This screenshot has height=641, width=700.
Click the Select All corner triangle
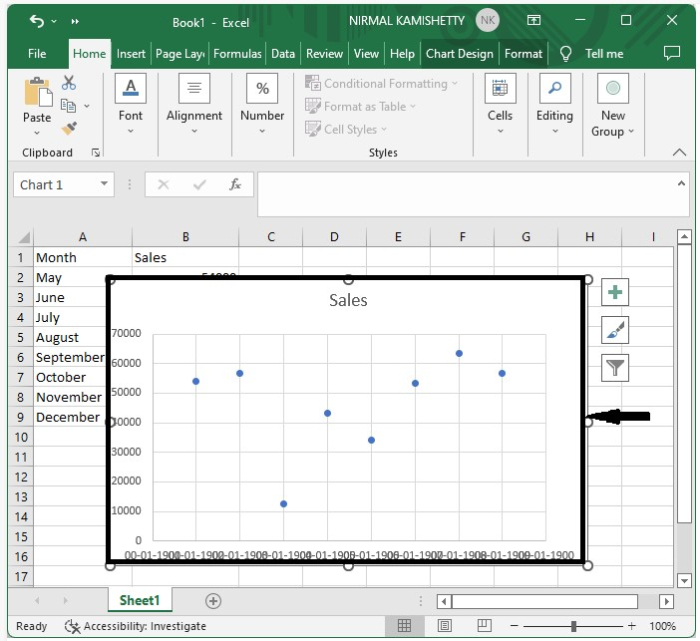point(24,237)
